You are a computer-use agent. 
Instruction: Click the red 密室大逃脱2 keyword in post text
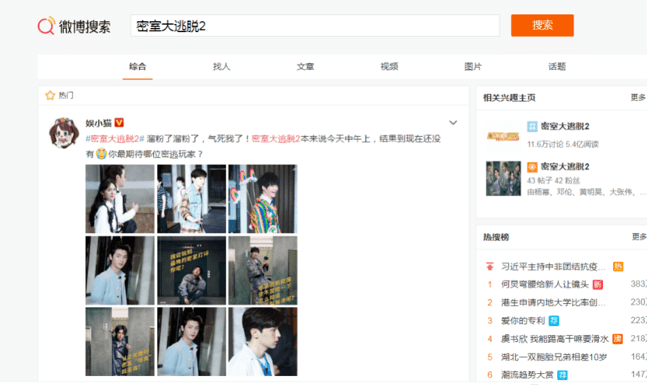pos(276,139)
